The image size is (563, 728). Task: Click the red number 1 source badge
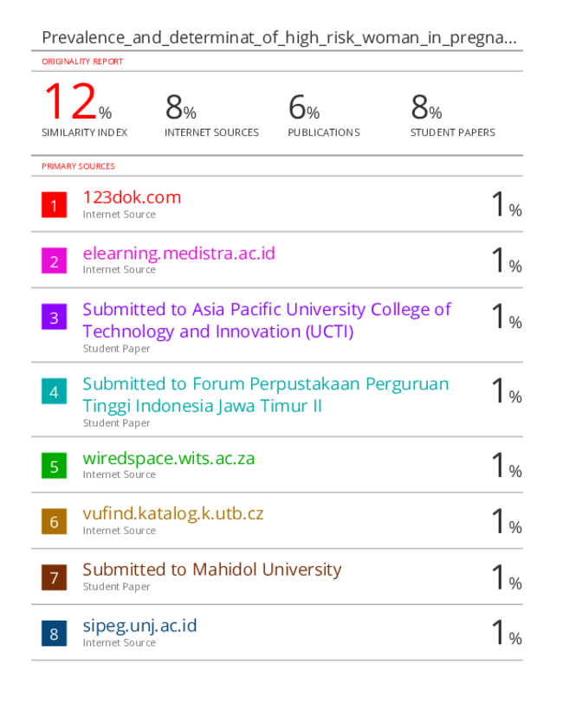(x=54, y=205)
